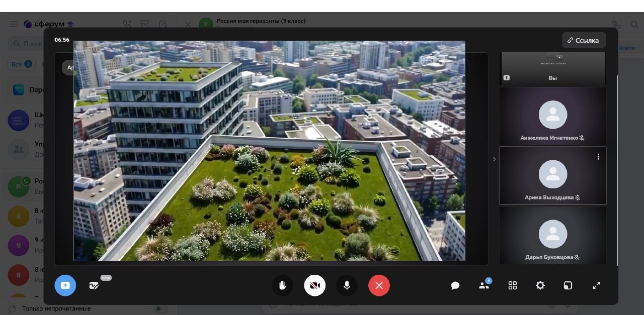Open chat with the dark blue school avatar
The width and height of the screenshot is (644, 315).
pyautogui.click(x=19, y=120)
